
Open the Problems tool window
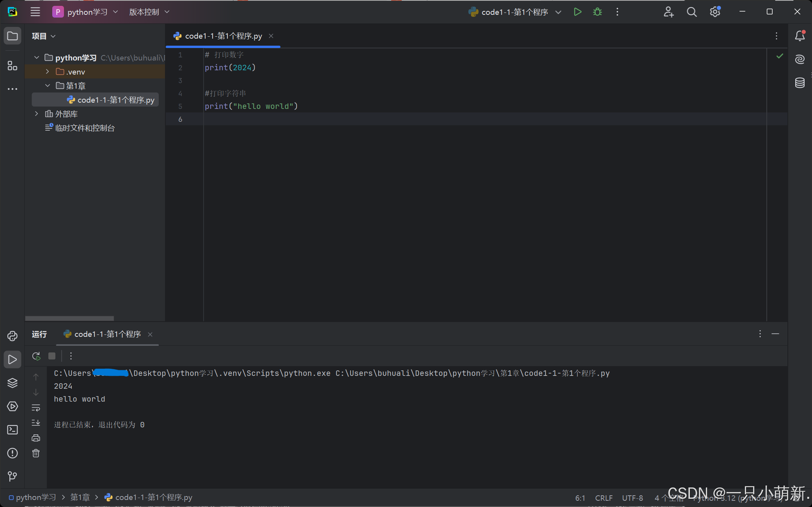[12, 453]
